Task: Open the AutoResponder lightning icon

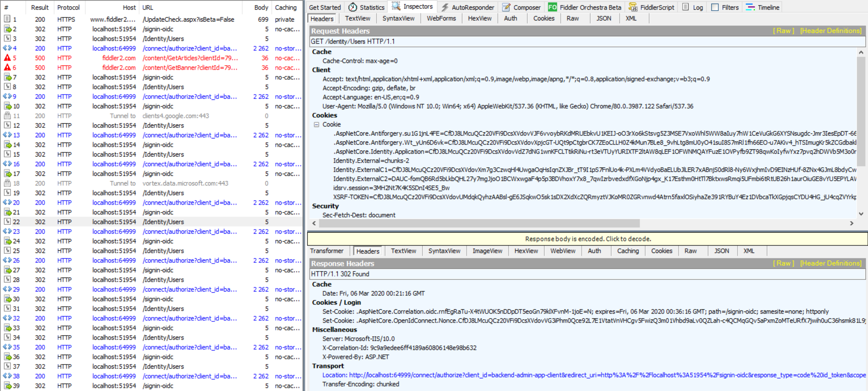Action: click(x=445, y=7)
